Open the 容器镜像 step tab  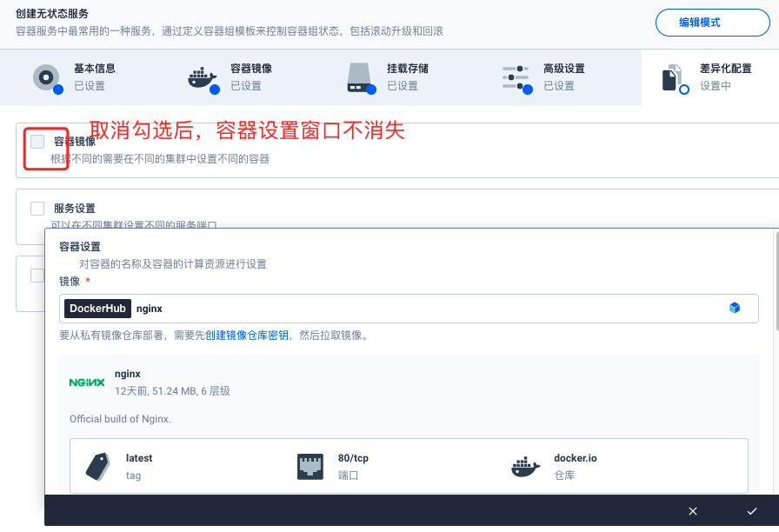235,77
